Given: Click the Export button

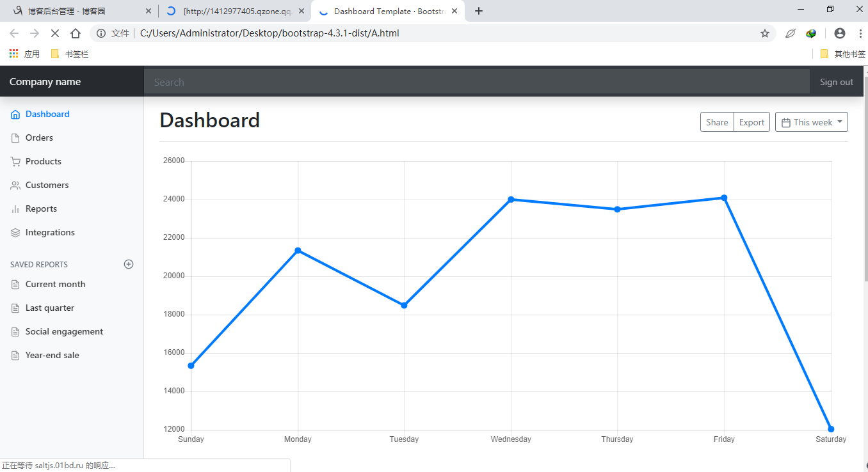Looking at the screenshot, I should tap(751, 122).
